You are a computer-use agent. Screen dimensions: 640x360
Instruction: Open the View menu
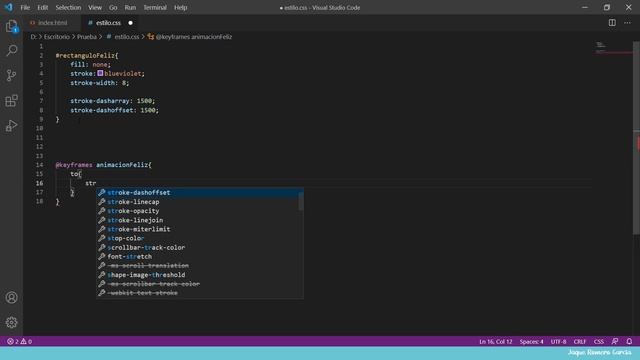pyautogui.click(x=95, y=7)
